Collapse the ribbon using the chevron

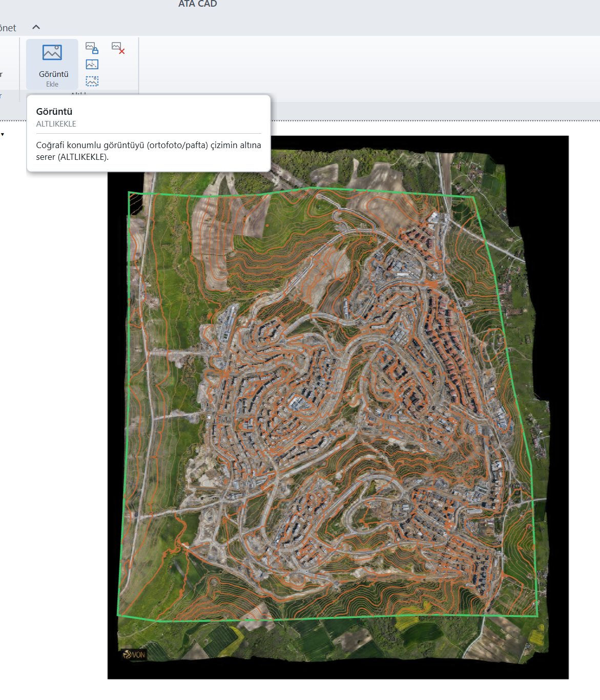(36, 27)
